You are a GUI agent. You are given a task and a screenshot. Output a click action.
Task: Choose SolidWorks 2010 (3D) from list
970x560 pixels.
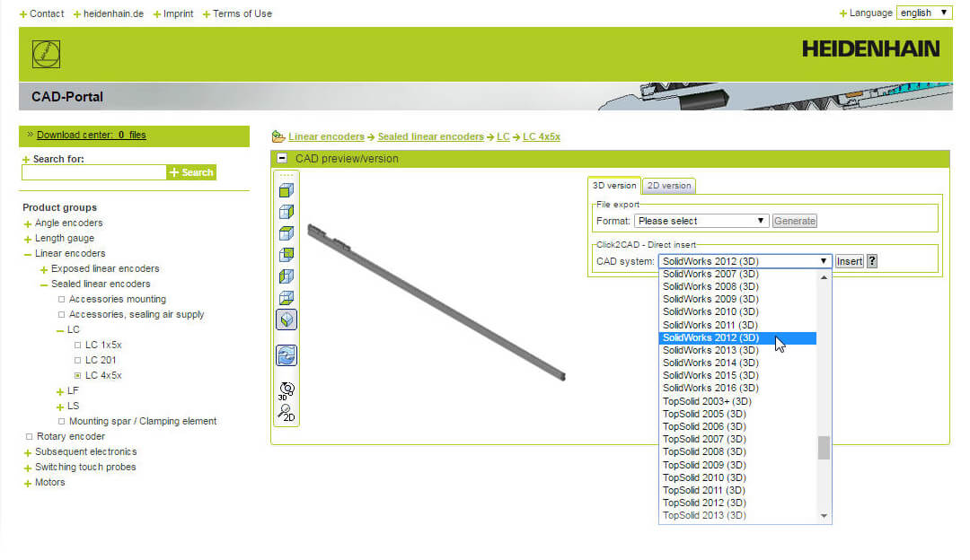click(737, 311)
